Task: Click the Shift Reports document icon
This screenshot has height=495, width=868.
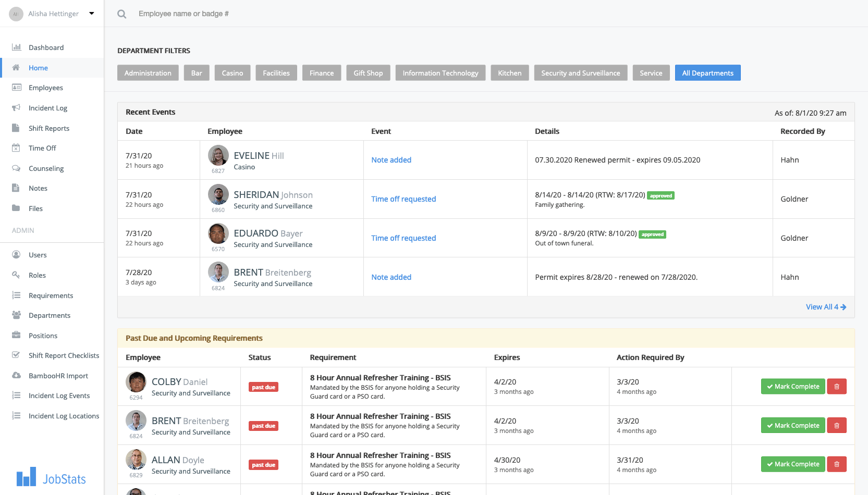Action: coord(16,128)
